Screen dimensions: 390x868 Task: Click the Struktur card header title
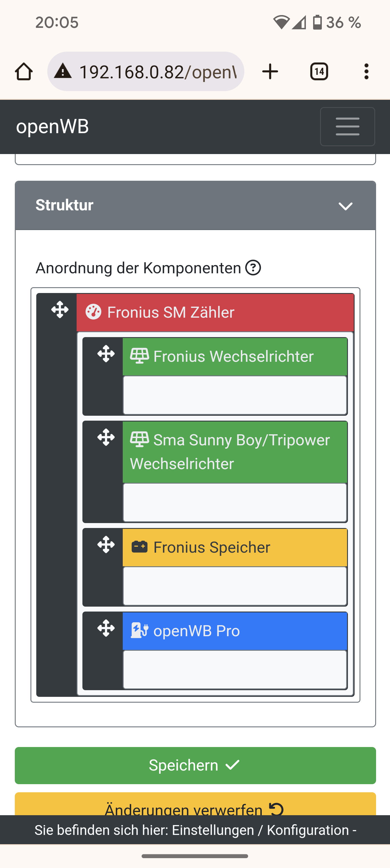64,205
